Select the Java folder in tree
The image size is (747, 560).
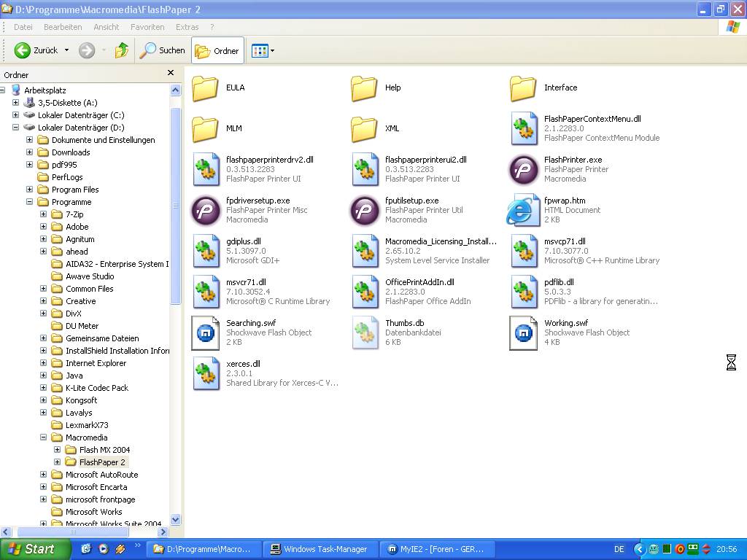(x=74, y=376)
